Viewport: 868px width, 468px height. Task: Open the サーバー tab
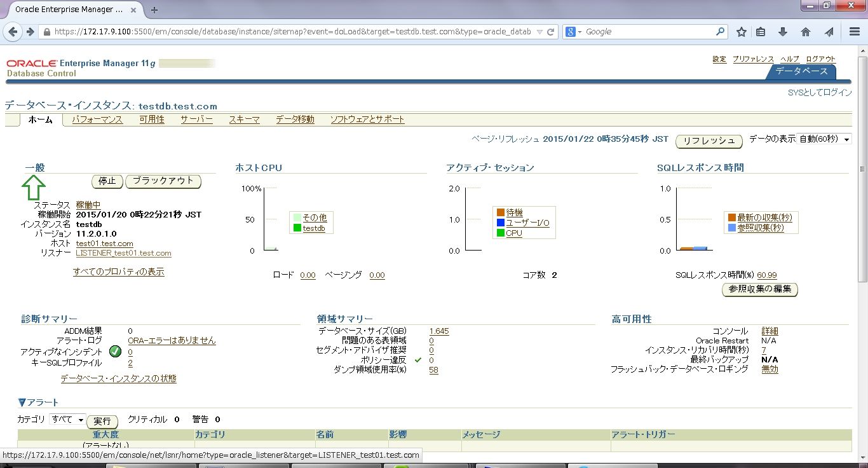click(x=196, y=120)
